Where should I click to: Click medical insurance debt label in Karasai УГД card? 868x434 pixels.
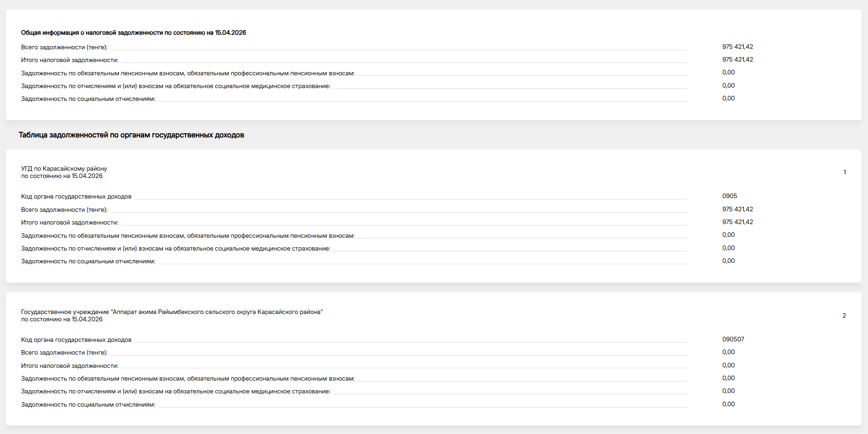(175, 249)
